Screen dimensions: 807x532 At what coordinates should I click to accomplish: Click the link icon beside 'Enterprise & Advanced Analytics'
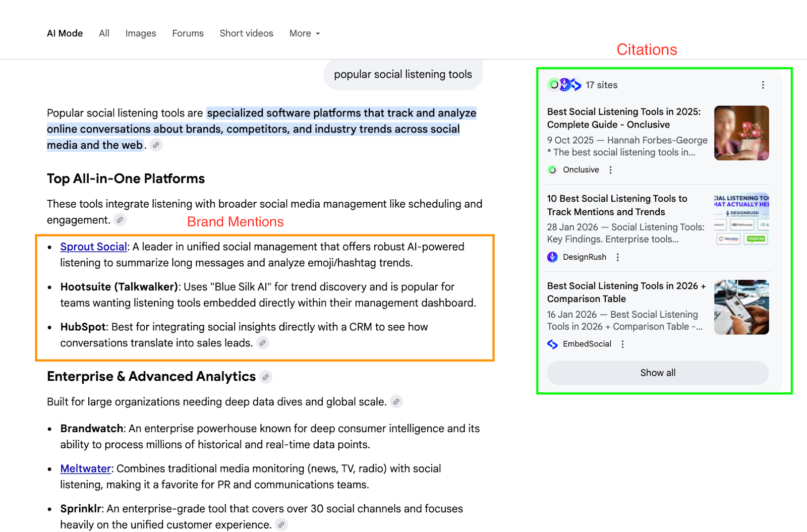pyautogui.click(x=266, y=377)
